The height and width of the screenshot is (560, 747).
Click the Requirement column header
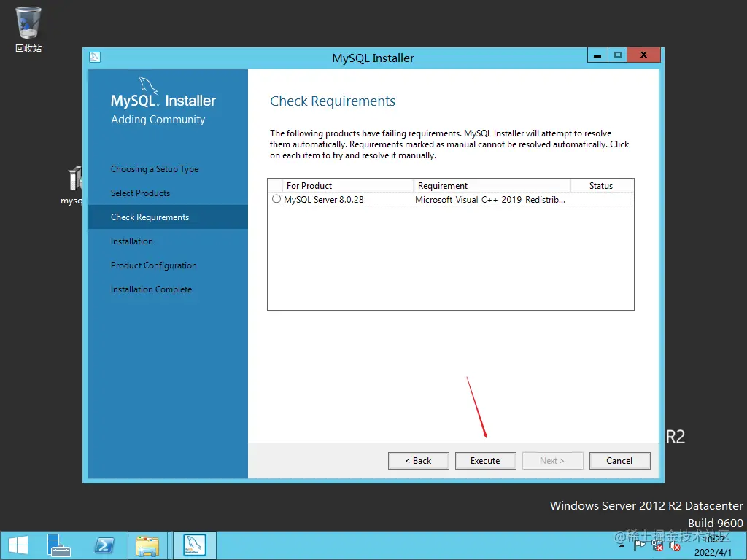(x=492, y=185)
